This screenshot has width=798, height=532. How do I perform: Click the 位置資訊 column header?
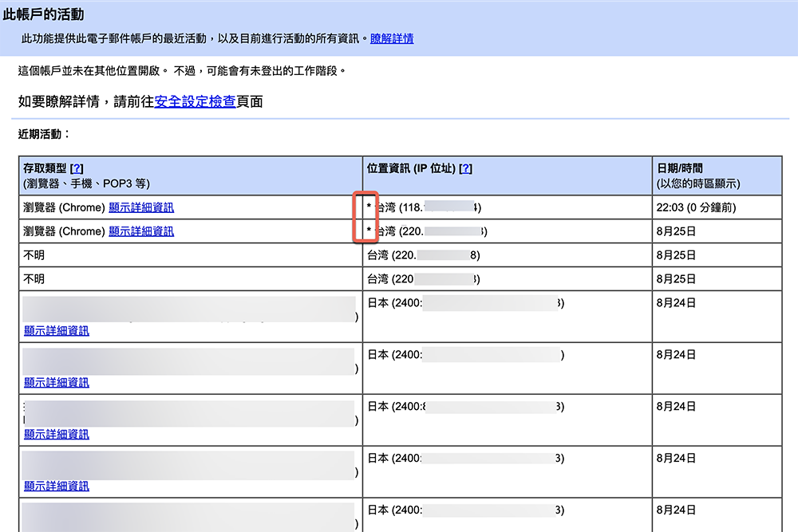415,168
